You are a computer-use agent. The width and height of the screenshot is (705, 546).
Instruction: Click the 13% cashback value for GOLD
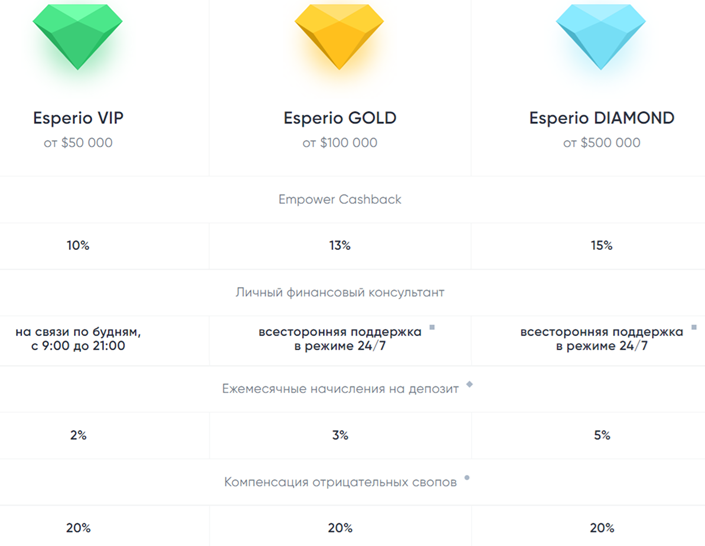(339, 245)
